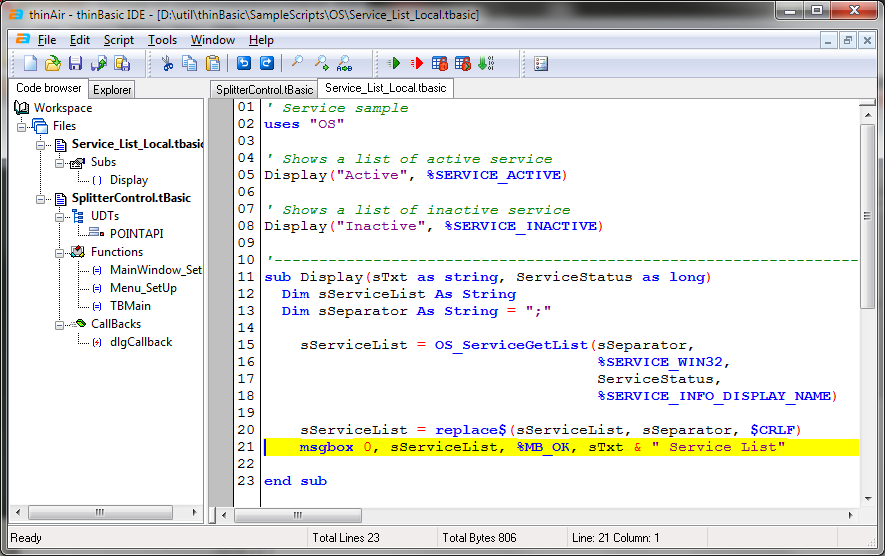Image resolution: width=885 pixels, height=556 pixels.
Task: Minimize the inner document window
Action: point(828,40)
